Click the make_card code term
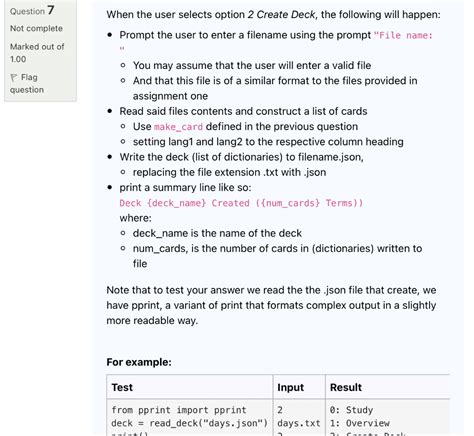474x436 pixels. tap(178, 127)
